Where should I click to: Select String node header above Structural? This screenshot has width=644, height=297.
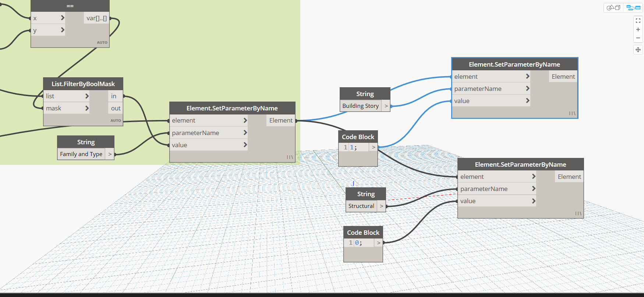pyautogui.click(x=366, y=194)
